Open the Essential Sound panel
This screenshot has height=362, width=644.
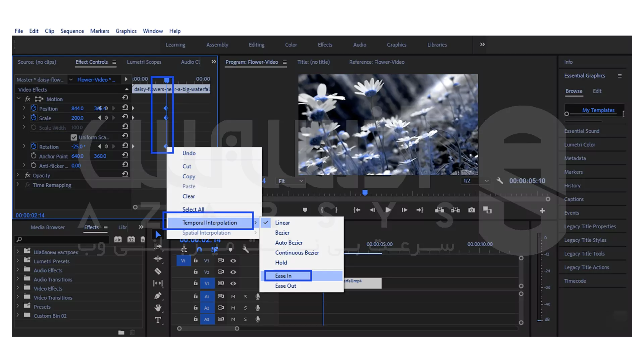(582, 131)
